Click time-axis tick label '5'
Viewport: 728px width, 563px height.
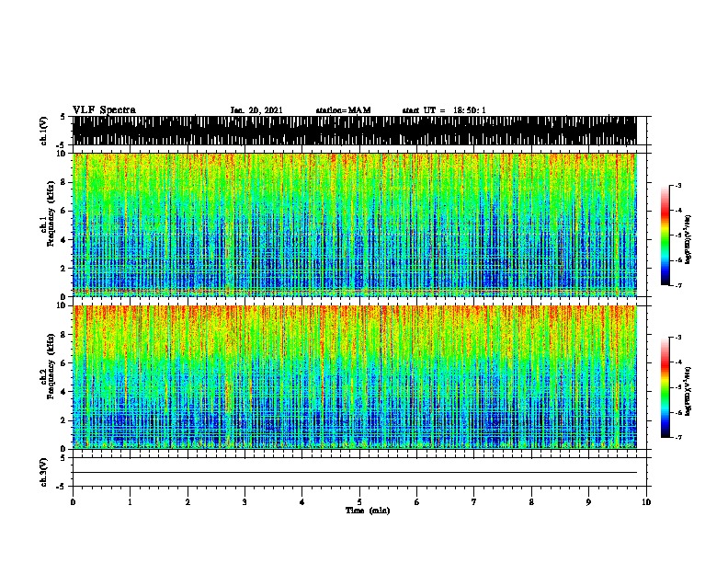coord(359,502)
